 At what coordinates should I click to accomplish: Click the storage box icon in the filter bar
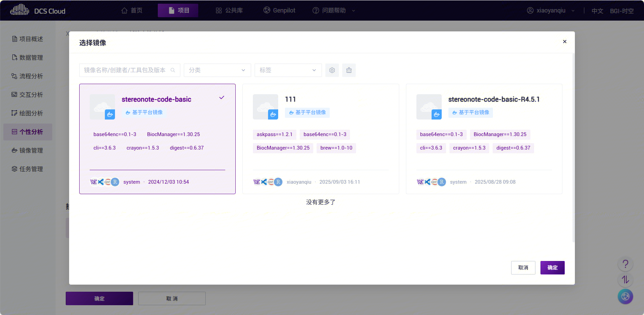click(x=349, y=70)
